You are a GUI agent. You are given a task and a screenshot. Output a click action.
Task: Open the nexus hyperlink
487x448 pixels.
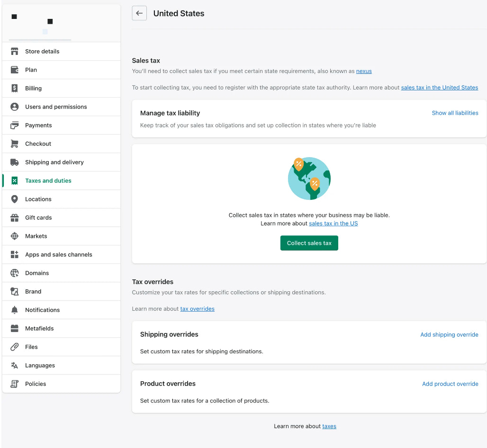(x=364, y=71)
